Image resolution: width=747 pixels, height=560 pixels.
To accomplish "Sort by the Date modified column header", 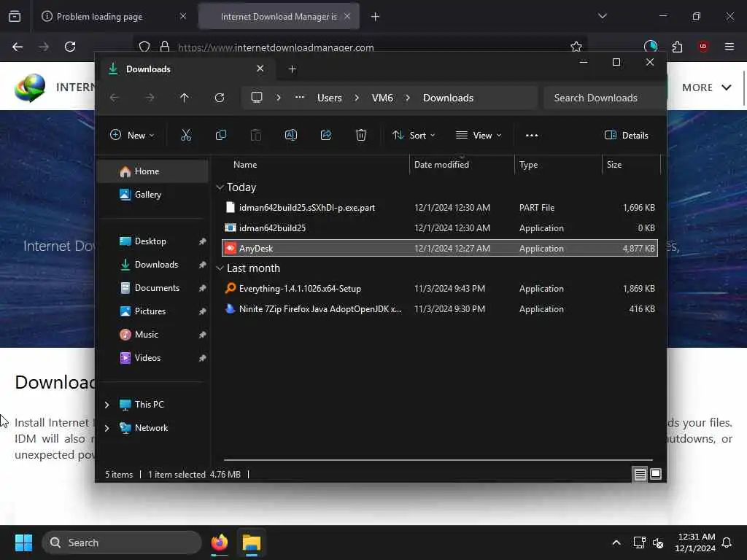I will [x=462, y=165].
